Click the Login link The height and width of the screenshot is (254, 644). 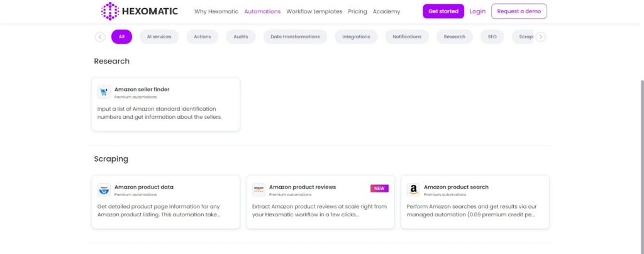tap(477, 11)
